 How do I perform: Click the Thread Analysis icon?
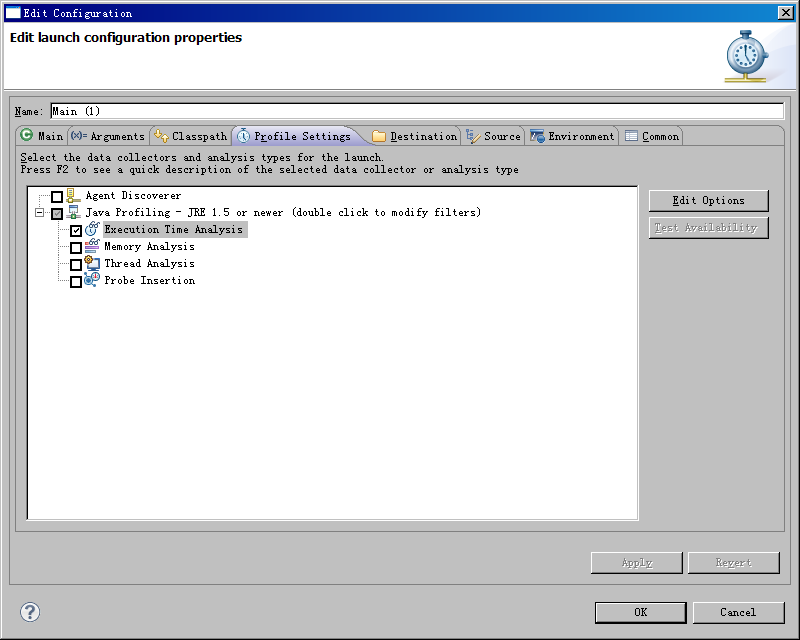tap(92, 263)
